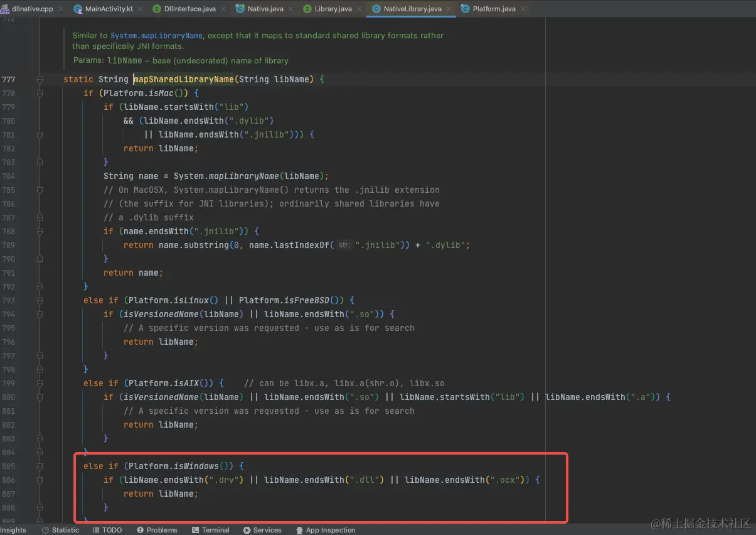This screenshot has height=535, width=756.
Task: Open the Services tool window
Action: (x=262, y=530)
